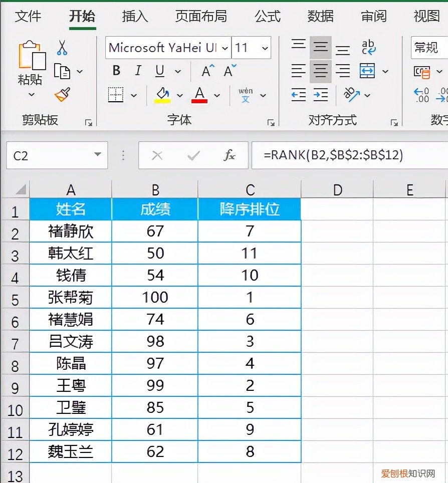This screenshot has height=483, width=448.
Task: Open Name Box dropdown arrow
Action: pos(98,154)
